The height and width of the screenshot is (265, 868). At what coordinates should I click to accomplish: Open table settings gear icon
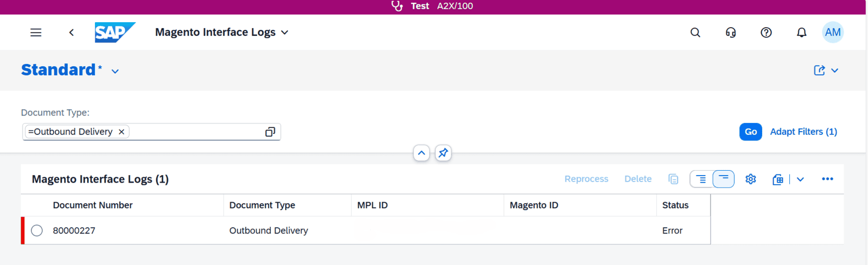tap(751, 179)
